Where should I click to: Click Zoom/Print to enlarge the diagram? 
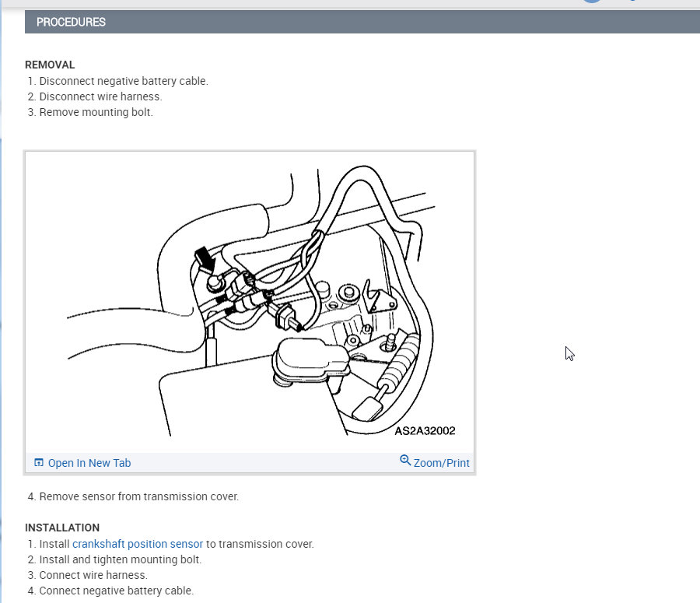pos(442,462)
